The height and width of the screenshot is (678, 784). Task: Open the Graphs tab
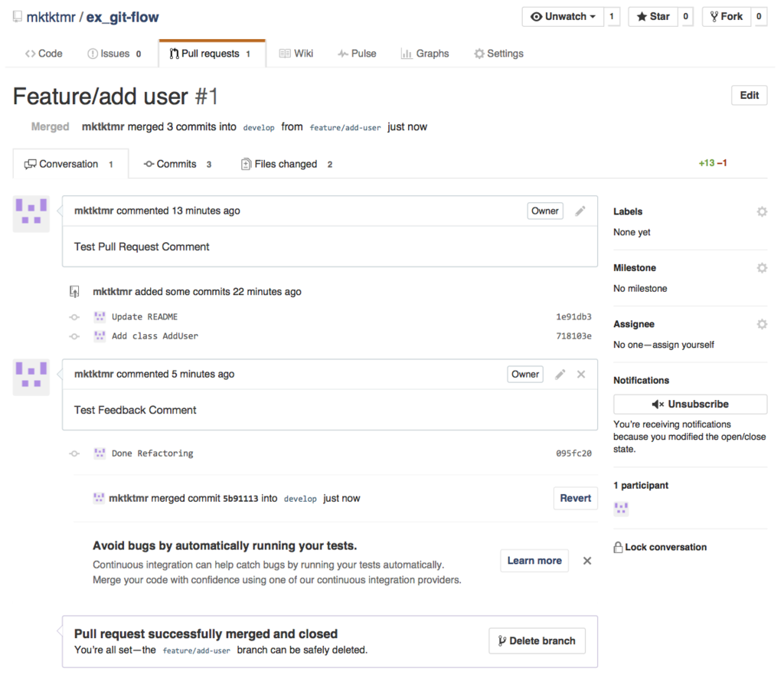click(425, 54)
